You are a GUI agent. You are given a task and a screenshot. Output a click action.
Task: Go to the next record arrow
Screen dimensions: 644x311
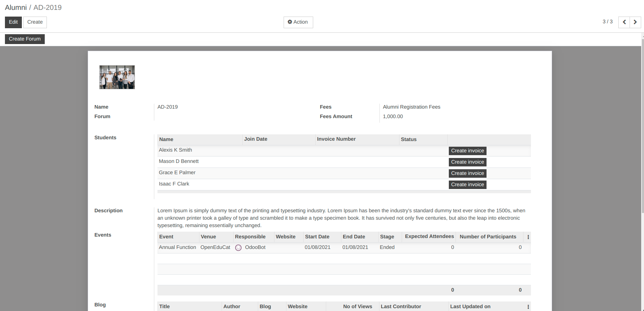(x=635, y=22)
